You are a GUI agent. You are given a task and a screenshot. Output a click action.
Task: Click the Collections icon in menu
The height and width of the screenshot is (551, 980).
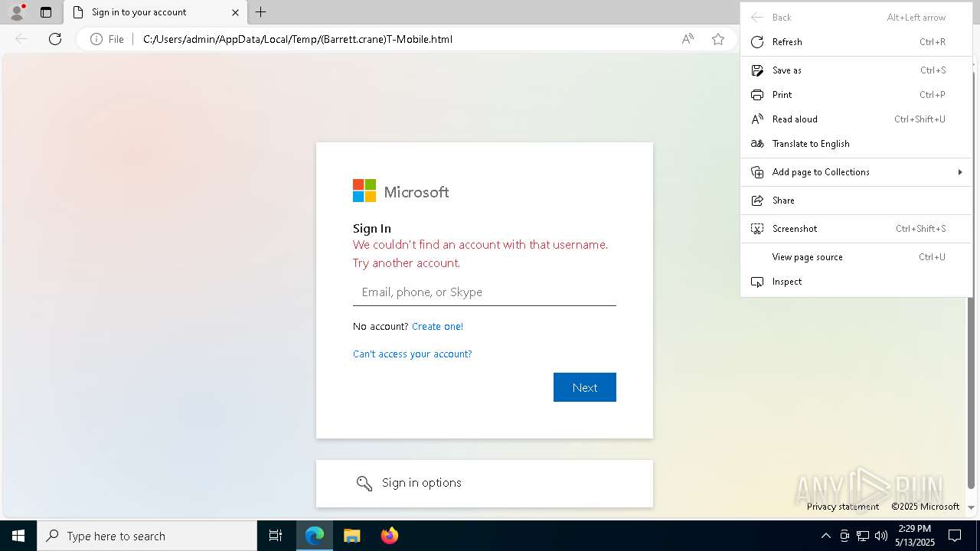coord(757,172)
